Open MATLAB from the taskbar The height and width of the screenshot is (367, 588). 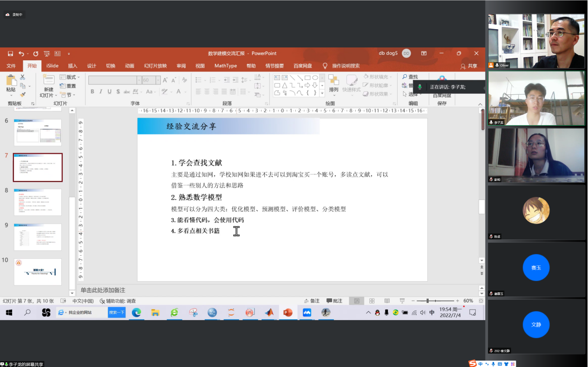pyautogui.click(x=269, y=313)
